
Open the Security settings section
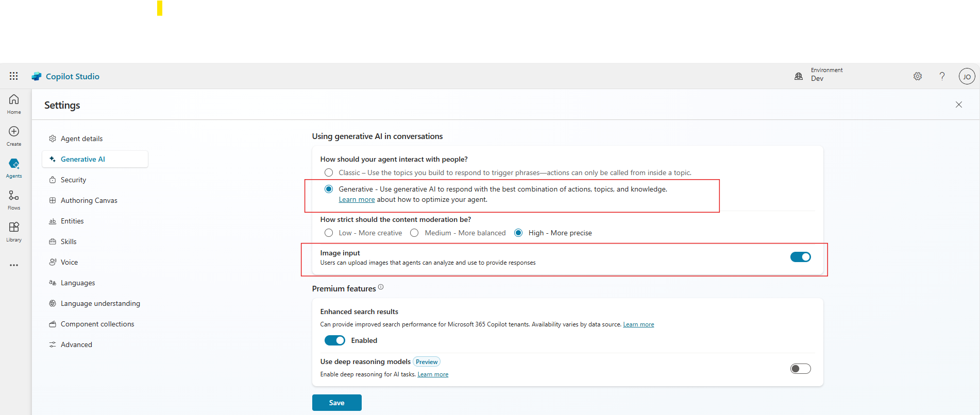(x=73, y=180)
